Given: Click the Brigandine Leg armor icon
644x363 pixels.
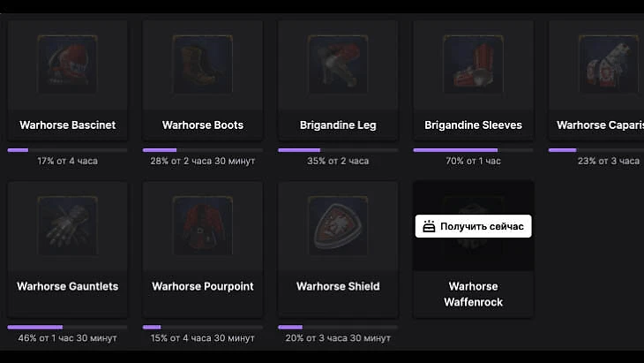Looking at the screenshot, I should [x=338, y=64].
